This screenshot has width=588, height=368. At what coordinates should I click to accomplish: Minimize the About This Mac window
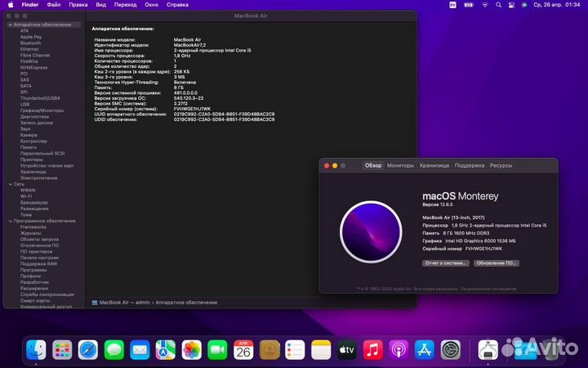tap(335, 165)
